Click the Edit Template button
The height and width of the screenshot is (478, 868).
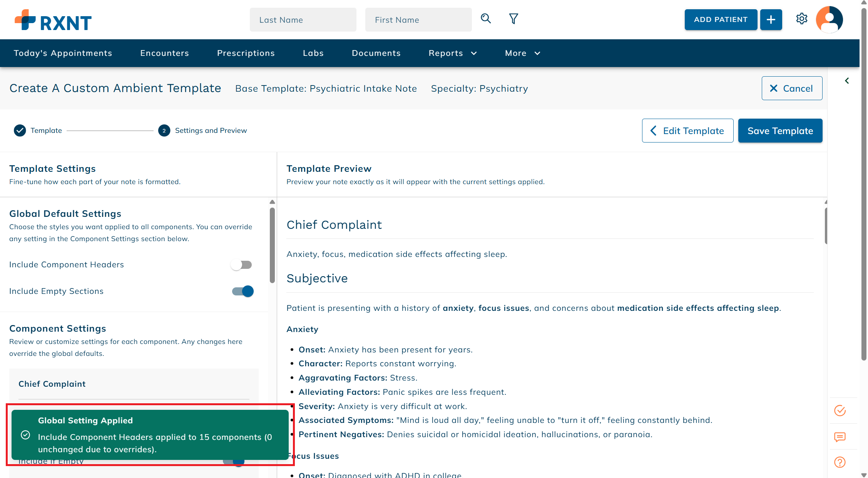(687, 131)
